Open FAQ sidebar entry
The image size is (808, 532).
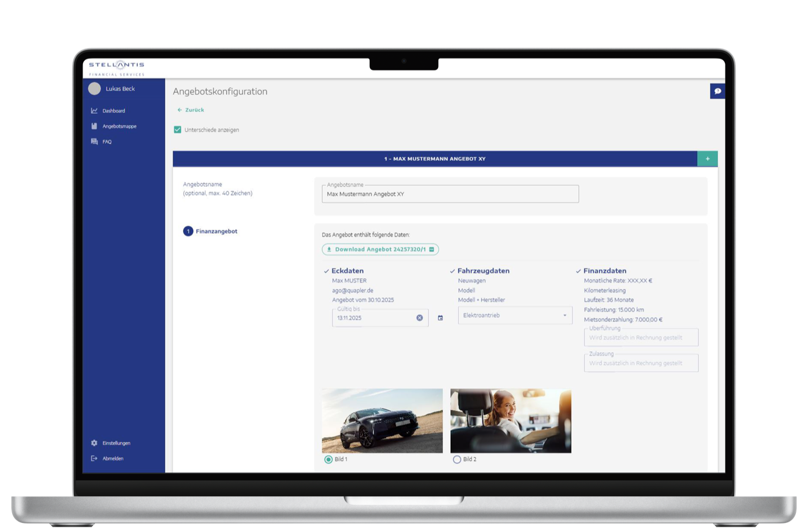107,142
